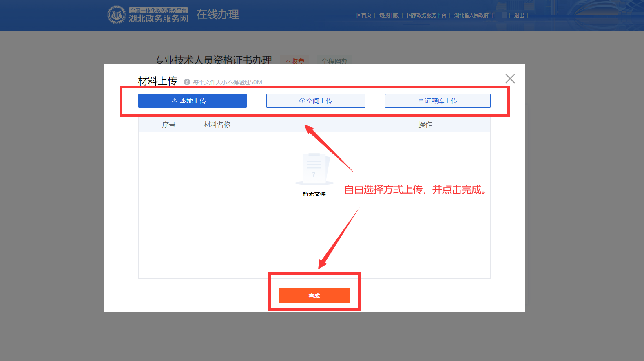644x361 pixels.
Task: Log out using 退出
Action: (519, 15)
